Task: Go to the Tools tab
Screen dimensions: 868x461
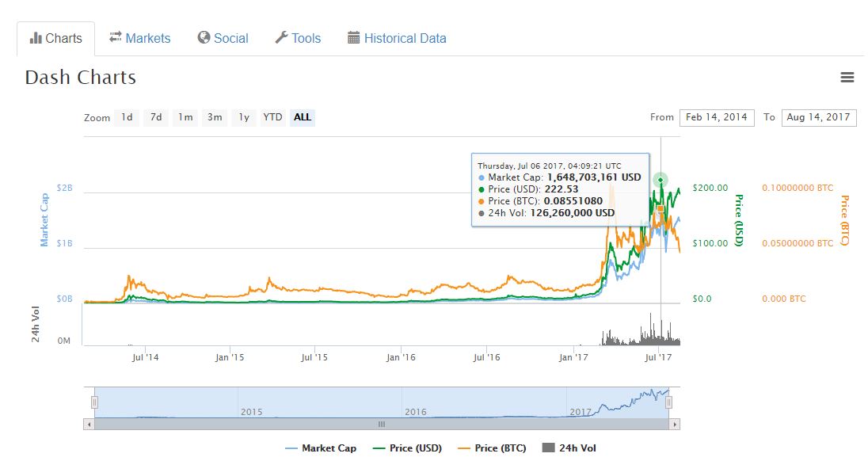Action: pyautogui.click(x=298, y=38)
